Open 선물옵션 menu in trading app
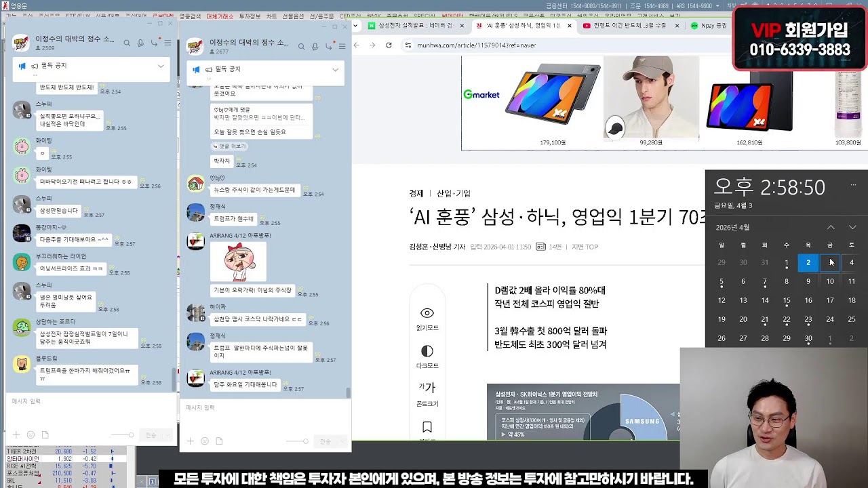 tap(293, 16)
